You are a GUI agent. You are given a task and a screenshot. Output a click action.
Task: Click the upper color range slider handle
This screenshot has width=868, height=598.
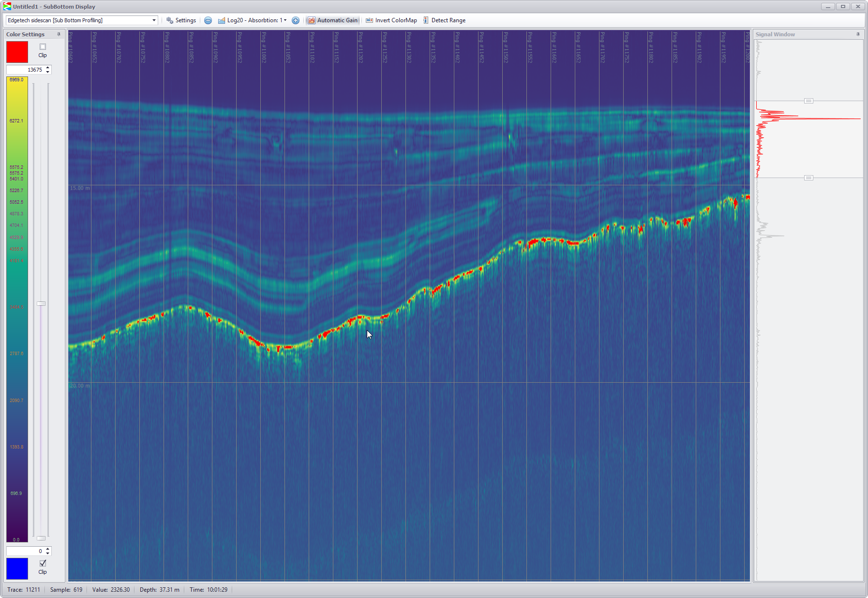click(41, 304)
